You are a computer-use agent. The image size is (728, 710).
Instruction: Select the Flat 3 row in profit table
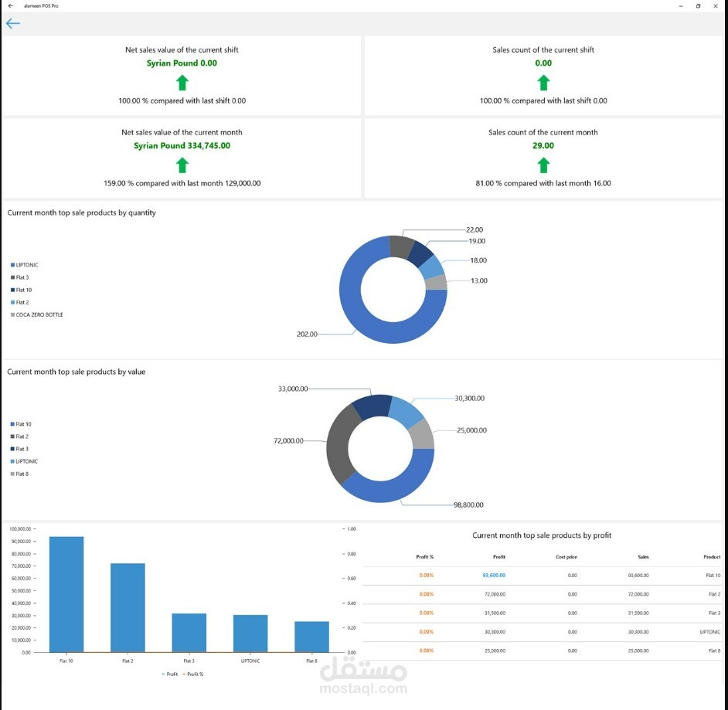542,613
